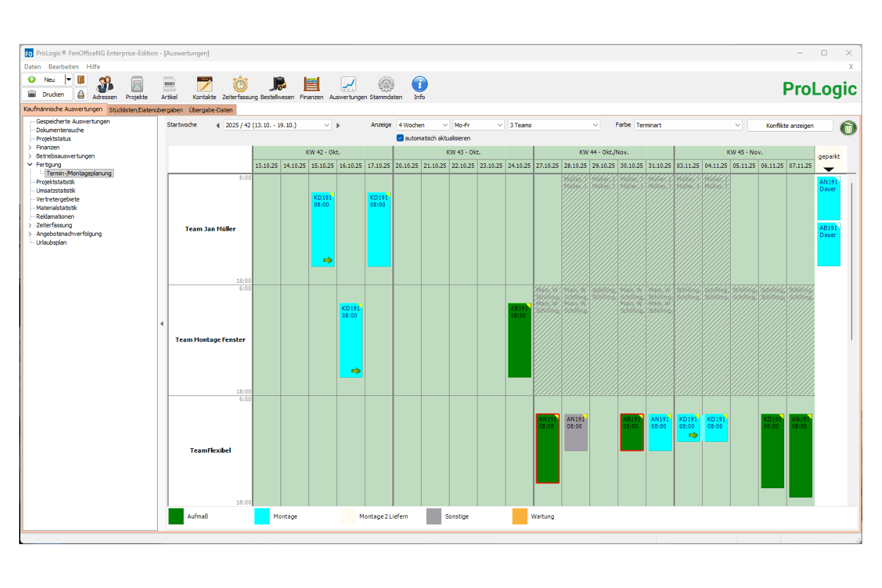The image size is (882, 588).
Task: Open the Farbe 'Terminart' dropdown
Action: tap(737, 125)
